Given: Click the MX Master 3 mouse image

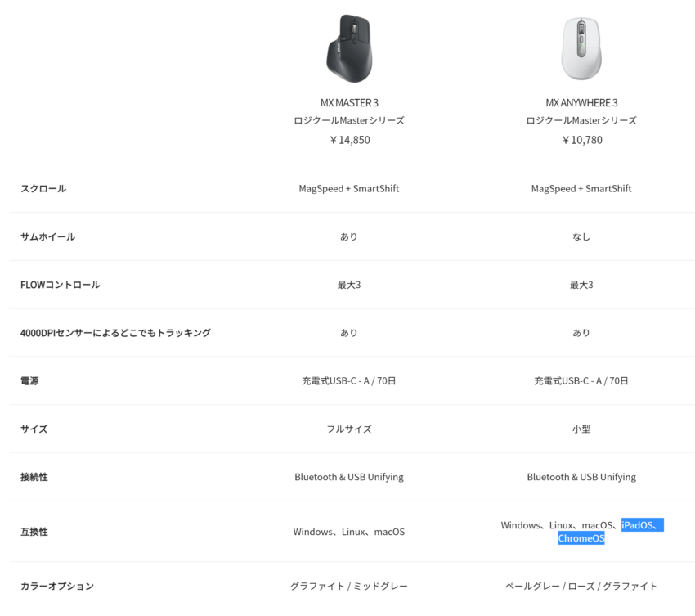Looking at the screenshot, I should 349,48.
